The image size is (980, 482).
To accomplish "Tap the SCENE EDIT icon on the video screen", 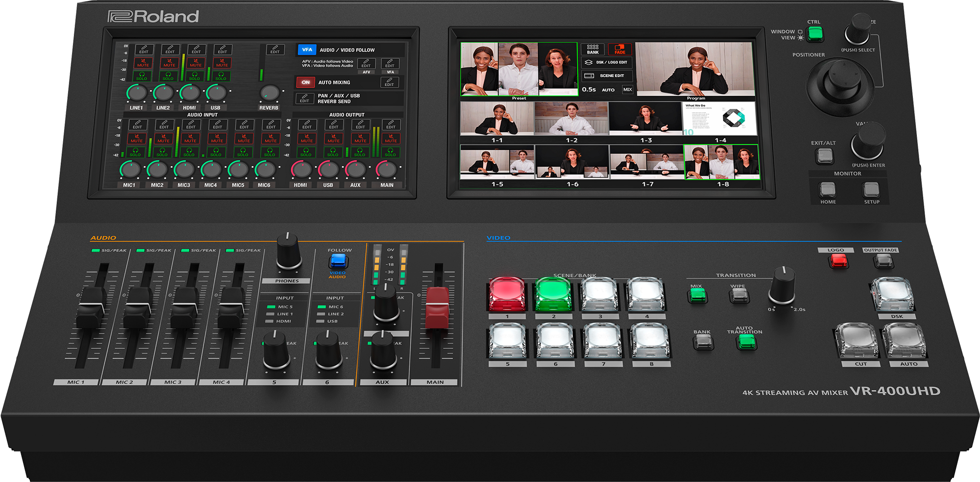I will 606,75.
